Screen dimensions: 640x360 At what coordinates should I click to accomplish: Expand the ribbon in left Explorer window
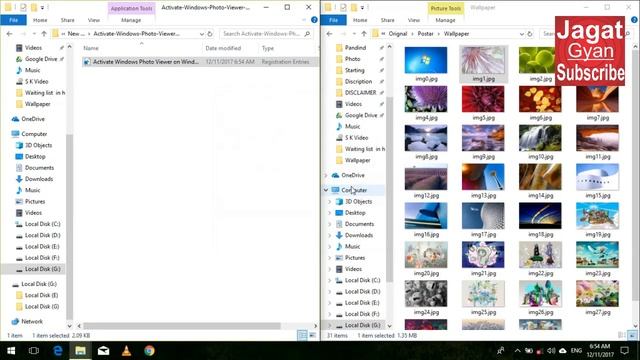(x=304, y=20)
